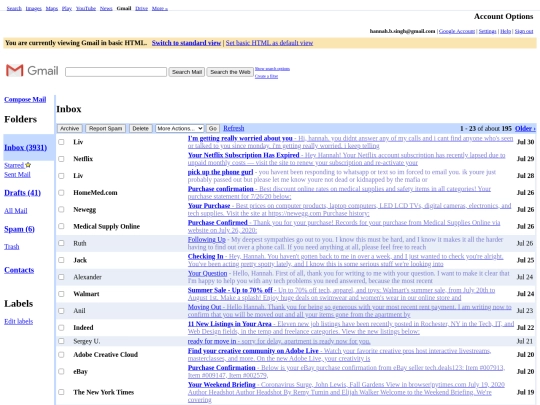This screenshot has height=405, width=540.
Task: Set basic HTML as default view
Action: (x=269, y=43)
